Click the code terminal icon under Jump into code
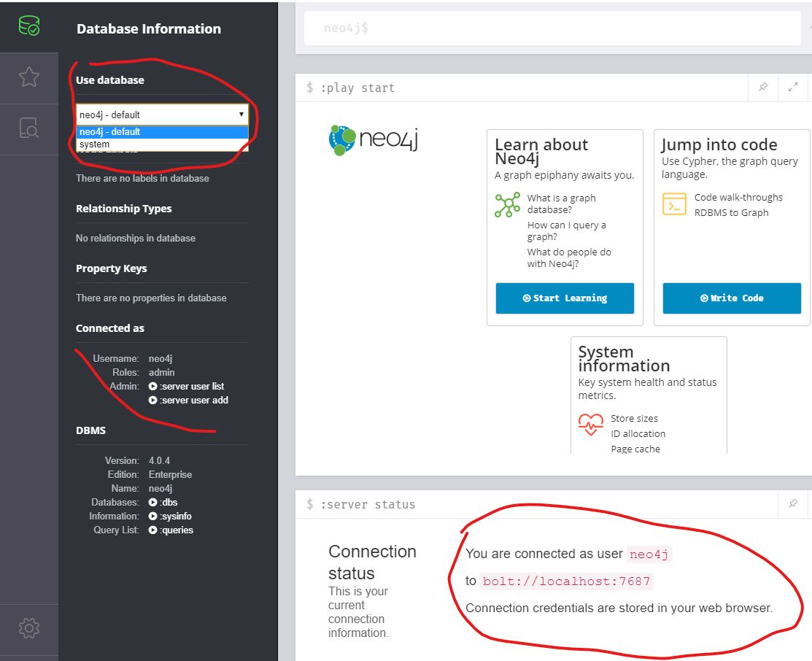The height and width of the screenshot is (661, 812). click(x=674, y=204)
